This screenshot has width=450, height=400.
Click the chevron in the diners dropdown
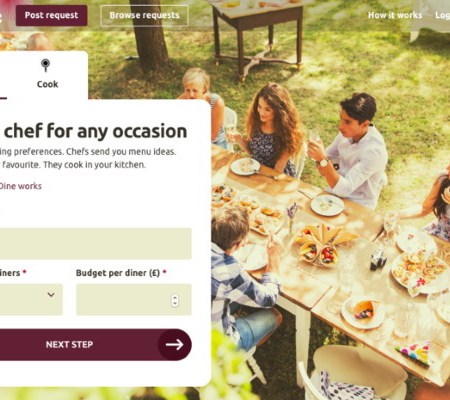(x=51, y=295)
